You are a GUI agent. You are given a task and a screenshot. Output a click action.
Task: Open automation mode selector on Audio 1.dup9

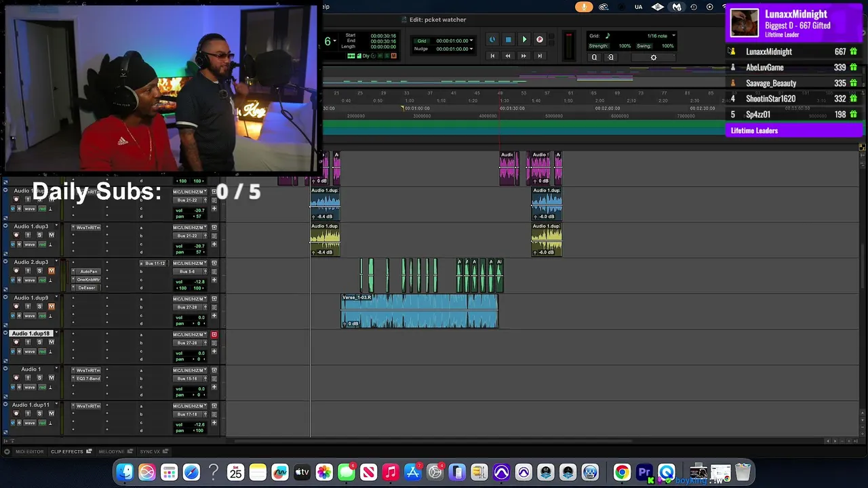(42, 316)
